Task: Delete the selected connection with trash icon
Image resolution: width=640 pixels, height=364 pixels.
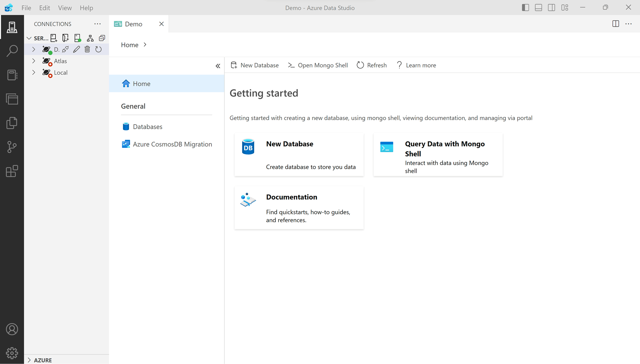Action: [87, 49]
